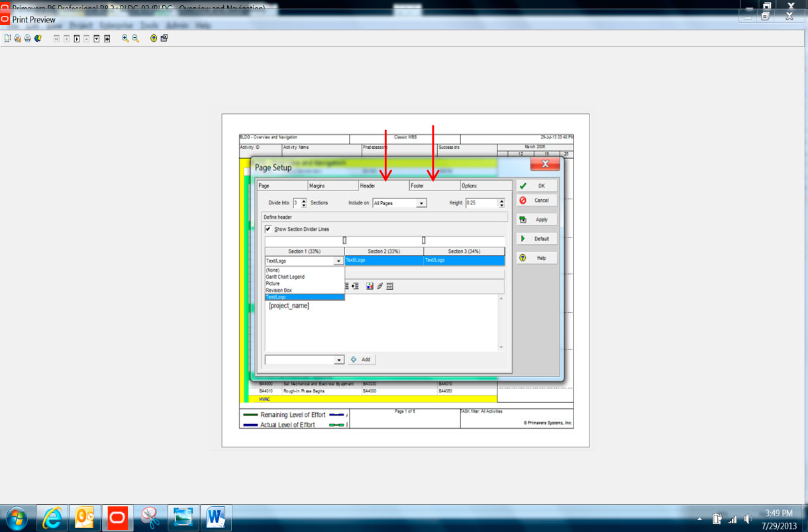Click the Add button

pyautogui.click(x=362, y=359)
